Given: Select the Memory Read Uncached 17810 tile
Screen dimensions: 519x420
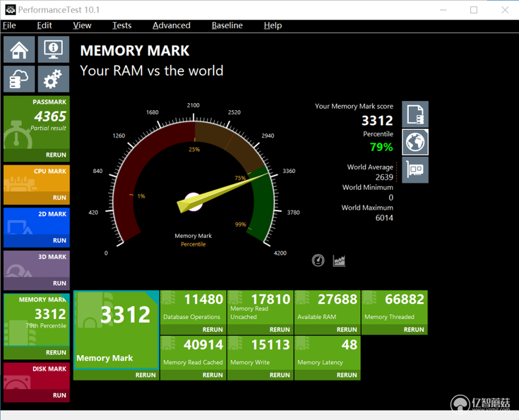Looking at the screenshot, I should click(x=260, y=308).
